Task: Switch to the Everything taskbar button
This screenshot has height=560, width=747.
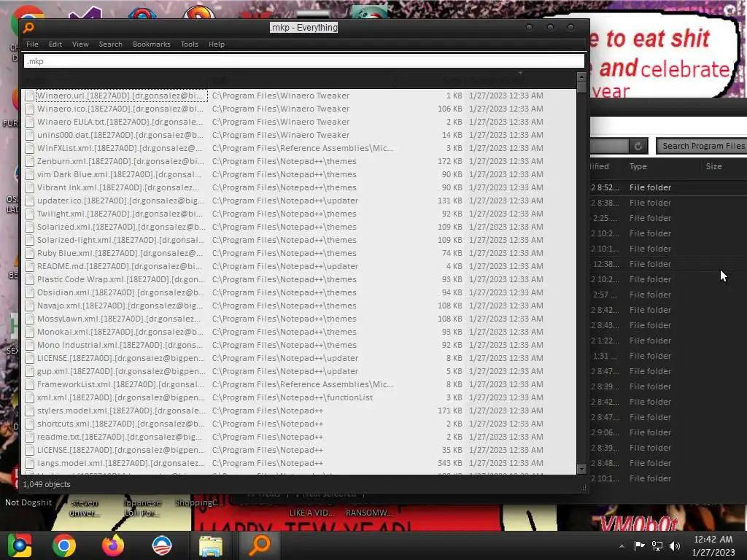Action: (260, 545)
